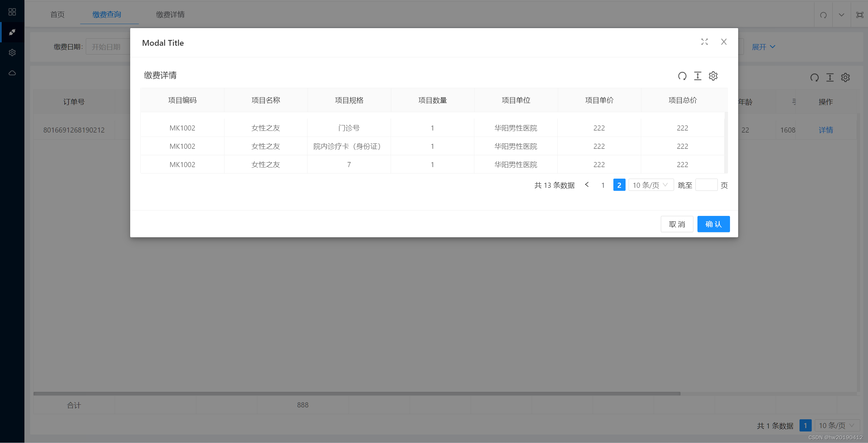This screenshot has width=868, height=443.
Task: Maximize the modal with fullscreen icon
Action: coord(705,42)
